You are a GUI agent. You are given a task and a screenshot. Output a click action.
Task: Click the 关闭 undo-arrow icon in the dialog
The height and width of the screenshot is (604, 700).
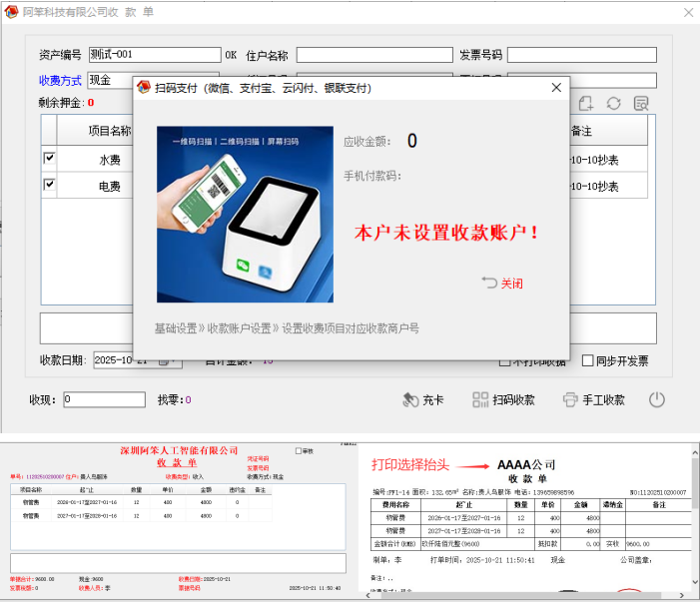pos(489,283)
